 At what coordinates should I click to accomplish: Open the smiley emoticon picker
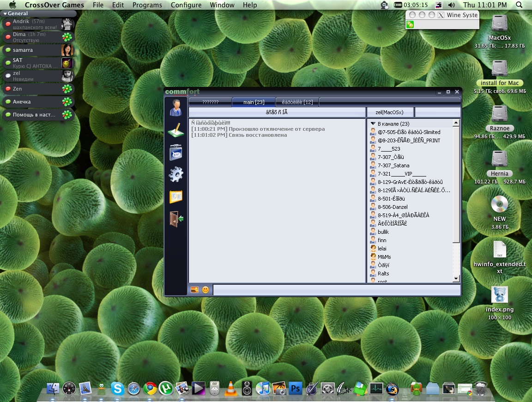[206, 290]
